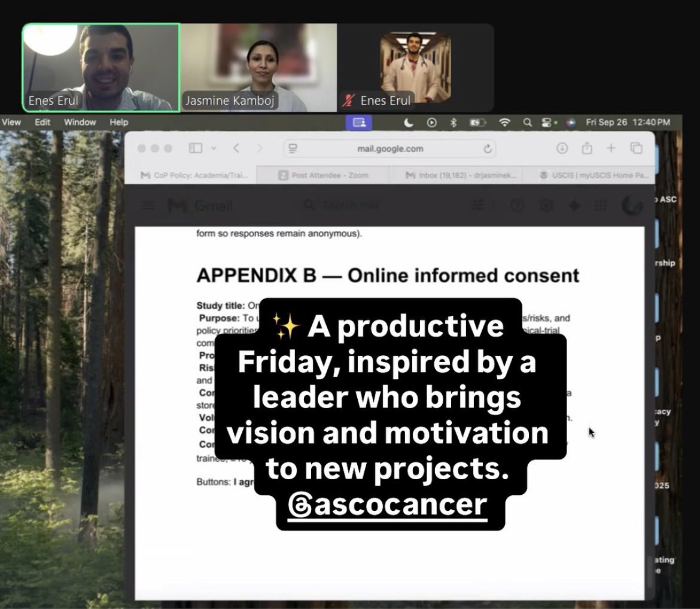Click the Now Playing menu bar icon

coord(431,122)
